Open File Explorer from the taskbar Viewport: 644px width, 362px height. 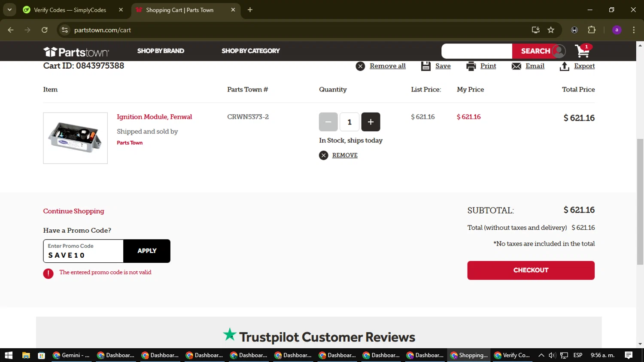26,355
